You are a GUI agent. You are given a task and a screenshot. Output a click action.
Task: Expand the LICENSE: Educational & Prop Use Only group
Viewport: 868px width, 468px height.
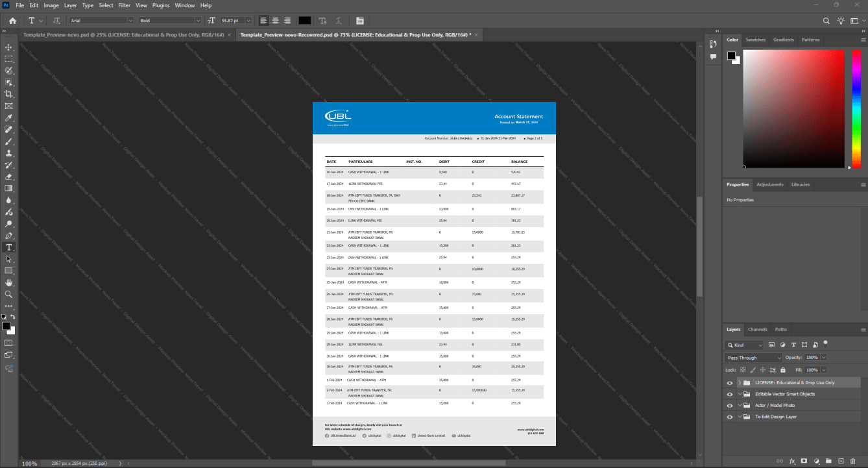[x=740, y=383]
